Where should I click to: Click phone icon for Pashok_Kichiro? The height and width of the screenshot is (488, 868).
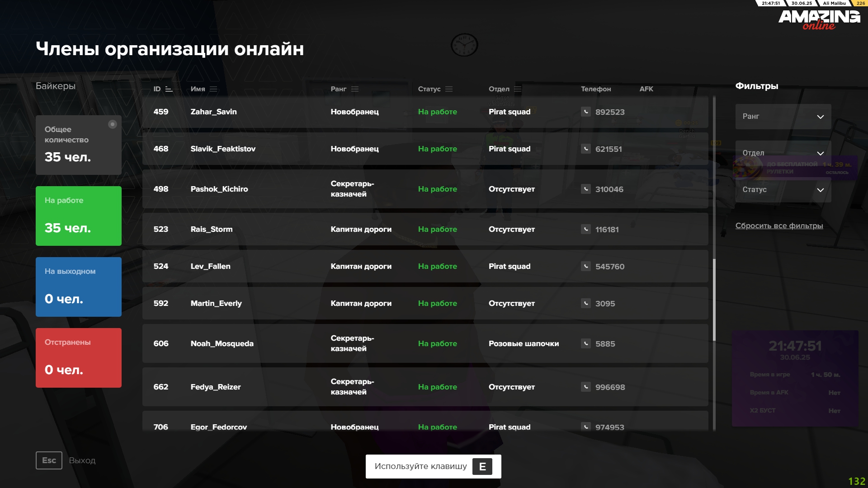[585, 189]
